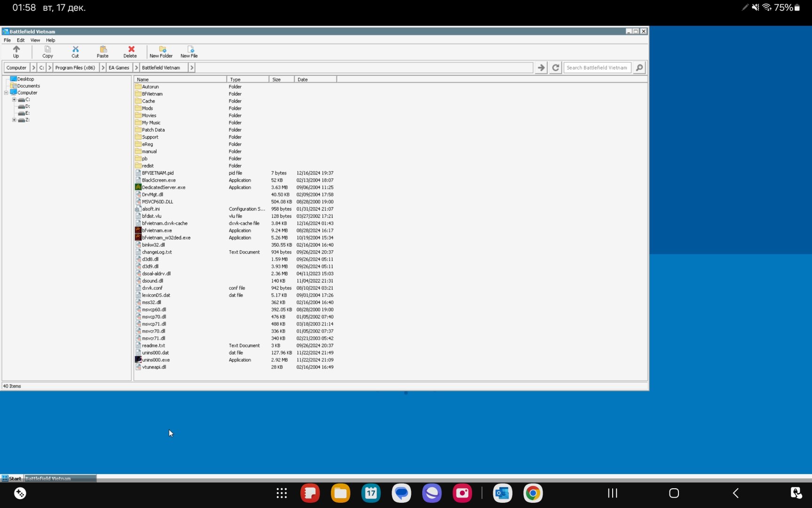
Task: Open breadcrumb arrow after Program Files (x86)
Action: pyautogui.click(x=103, y=68)
